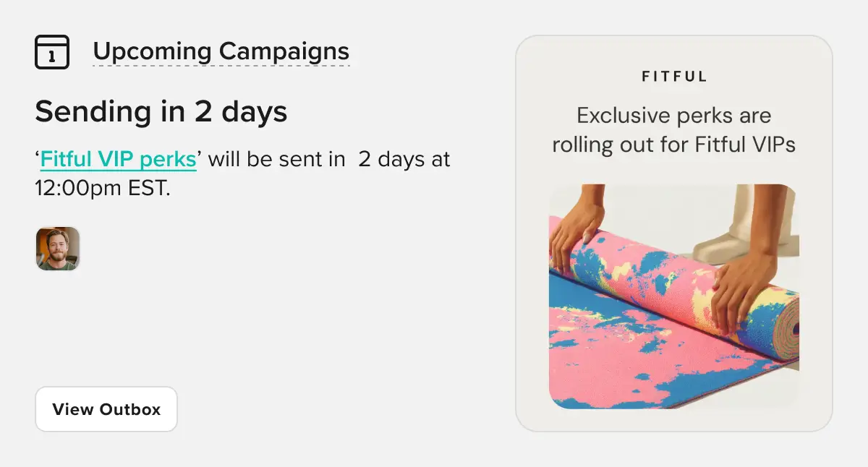
Task: Click the '12:00pm EST.' send time text
Action: tap(103, 188)
